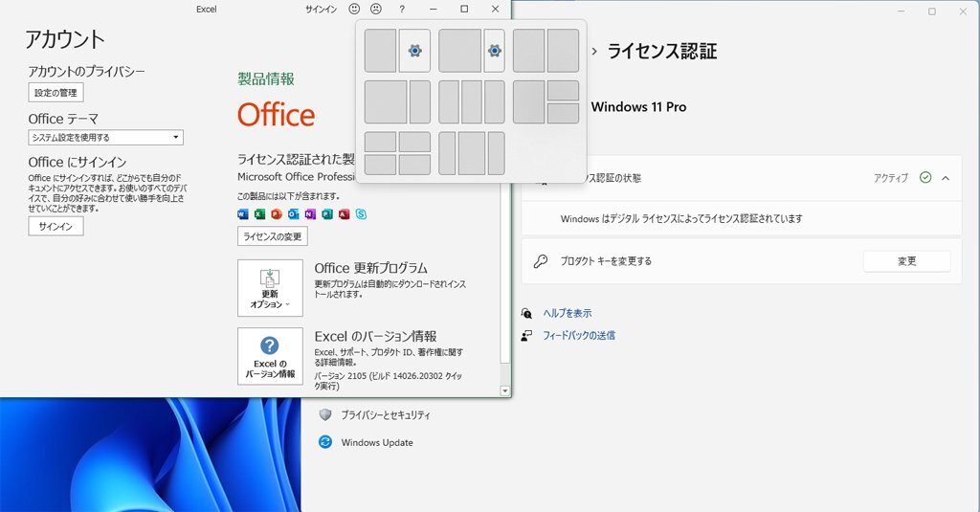Click the Windows はデジタル ライセンス message text
This screenshot has height=512, width=980.
pyautogui.click(x=681, y=219)
